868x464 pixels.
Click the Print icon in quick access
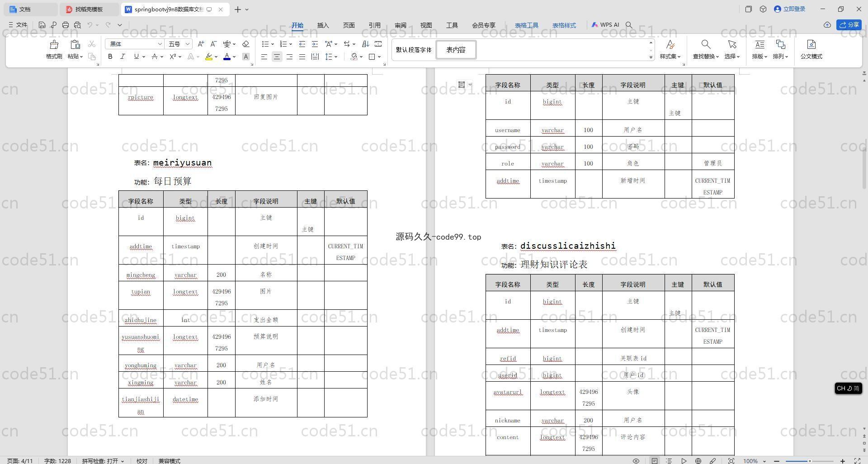66,25
